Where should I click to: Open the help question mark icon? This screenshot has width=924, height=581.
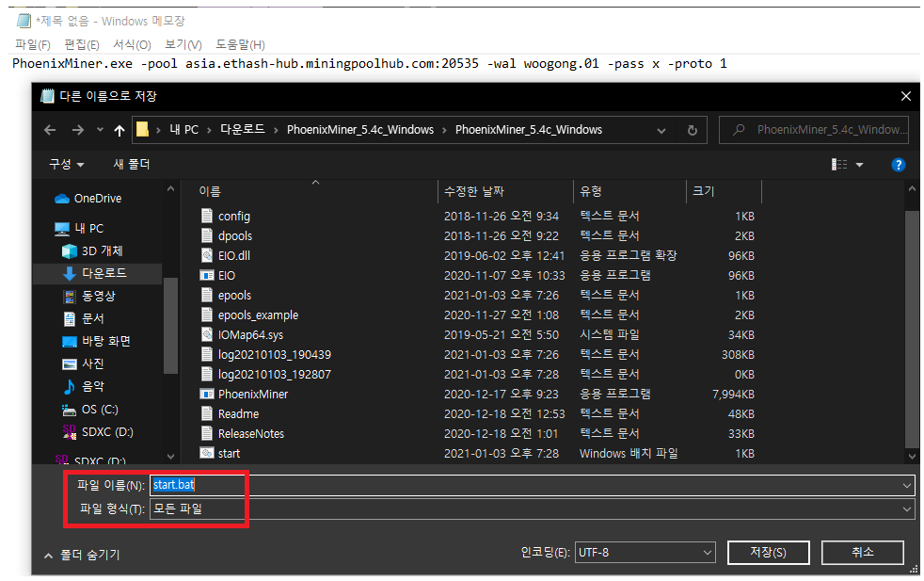898,165
